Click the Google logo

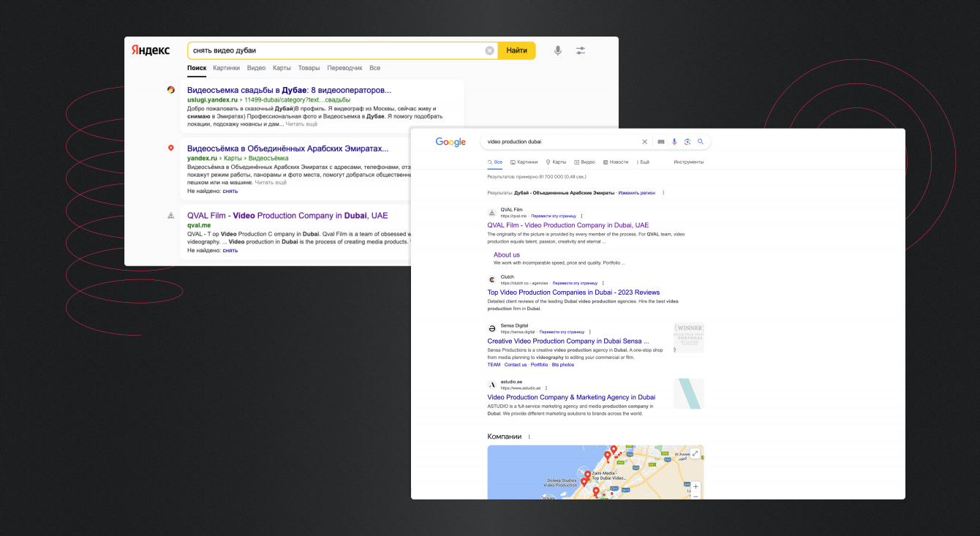point(451,142)
